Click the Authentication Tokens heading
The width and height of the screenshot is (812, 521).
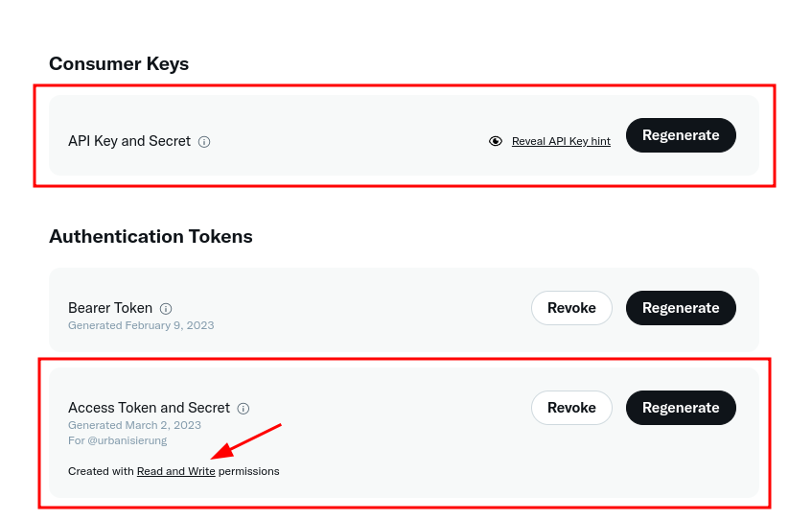click(151, 236)
